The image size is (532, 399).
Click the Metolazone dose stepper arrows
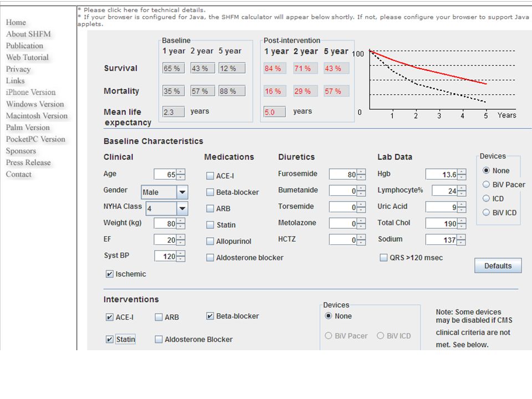(x=361, y=223)
